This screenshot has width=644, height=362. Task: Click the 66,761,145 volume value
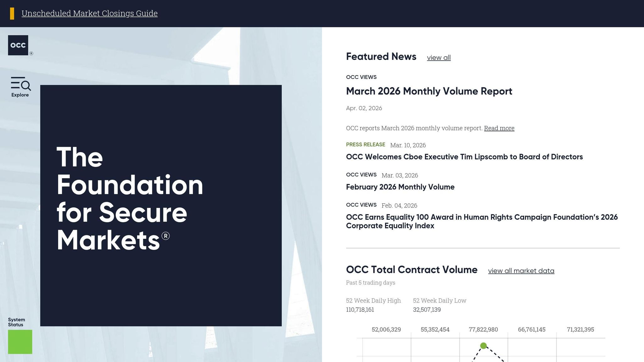(532, 329)
